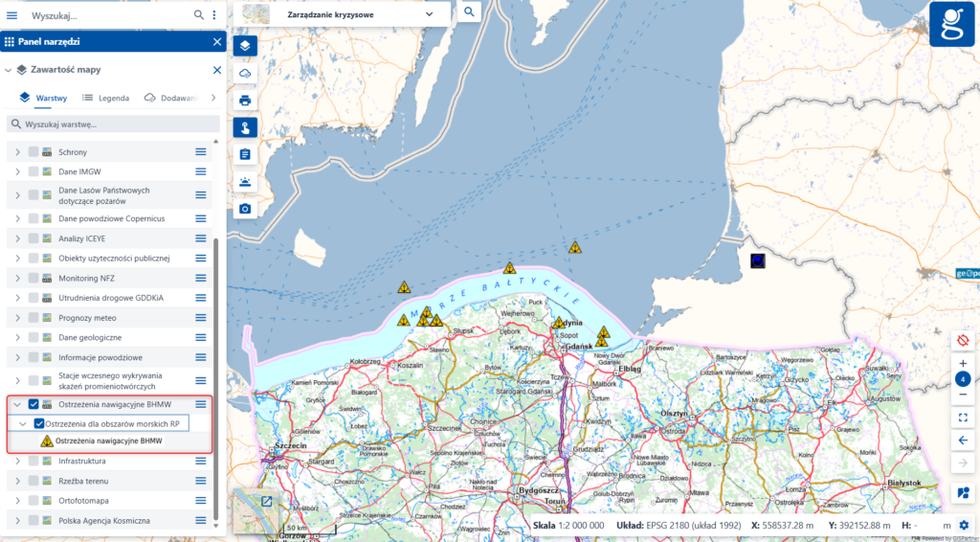Activate the touch identify tool

[x=245, y=127]
